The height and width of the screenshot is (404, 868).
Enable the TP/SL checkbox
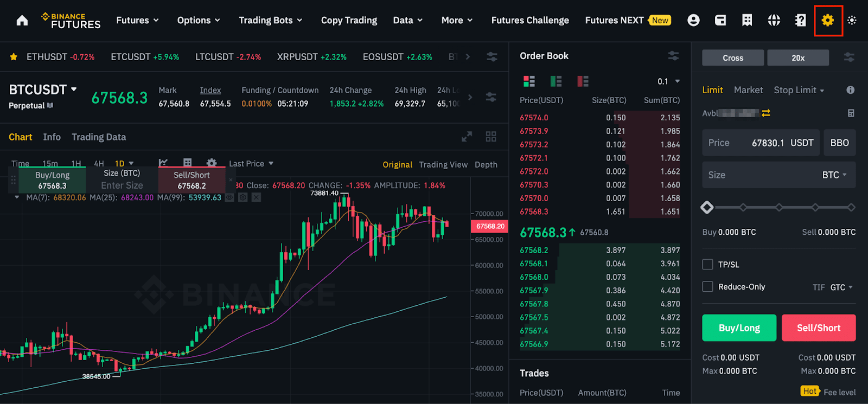tap(707, 265)
